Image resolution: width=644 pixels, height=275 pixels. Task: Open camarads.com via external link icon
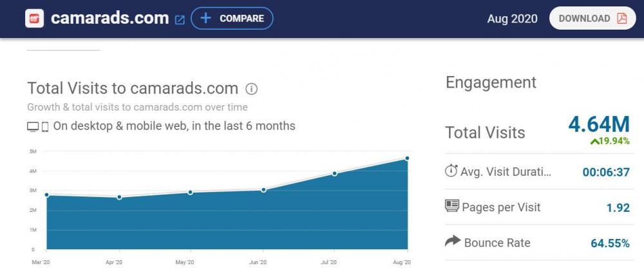coord(180,19)
